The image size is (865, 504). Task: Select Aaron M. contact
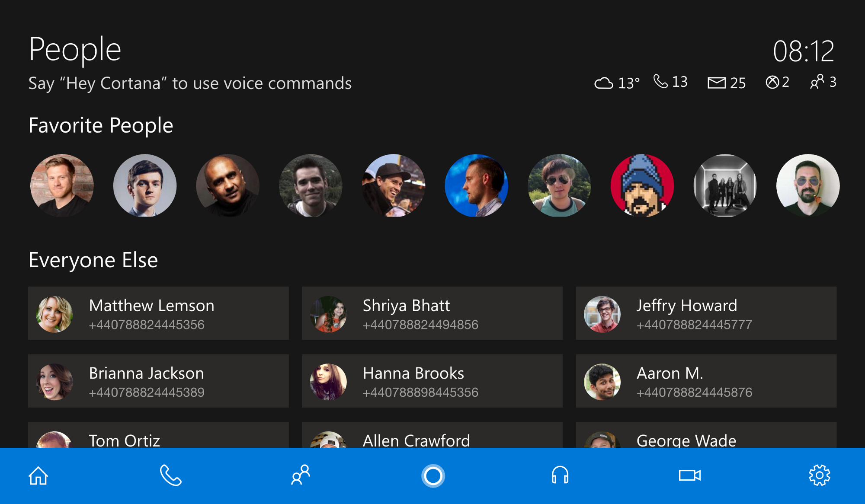tap(706, 381)
